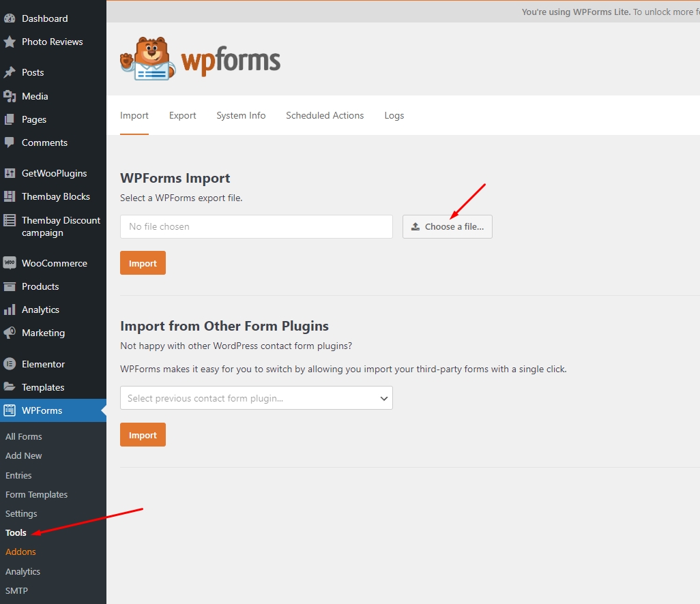
Task: Click the Photo Reviews star icon
Action: click(x=10, y=42)
